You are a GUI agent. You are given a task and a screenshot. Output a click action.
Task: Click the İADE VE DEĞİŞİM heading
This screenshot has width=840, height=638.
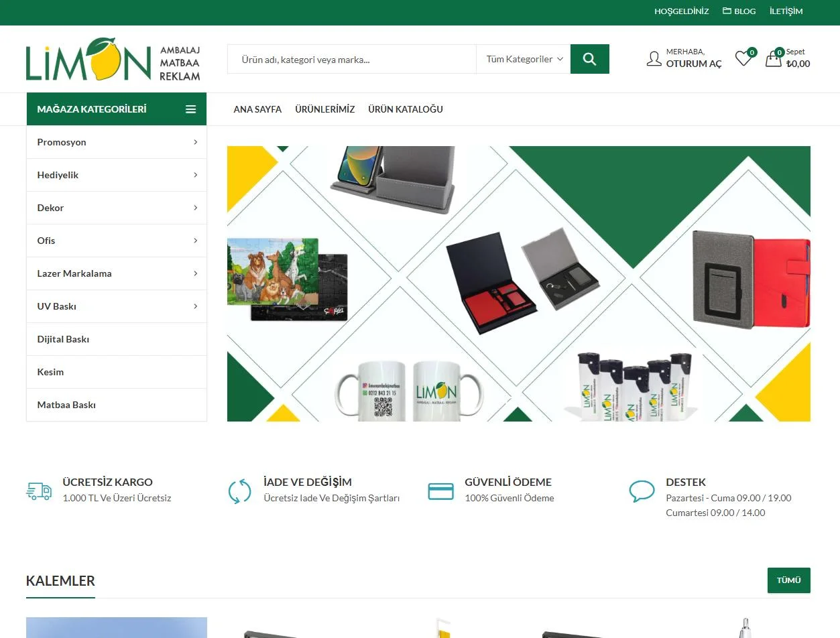pos(308,482)
